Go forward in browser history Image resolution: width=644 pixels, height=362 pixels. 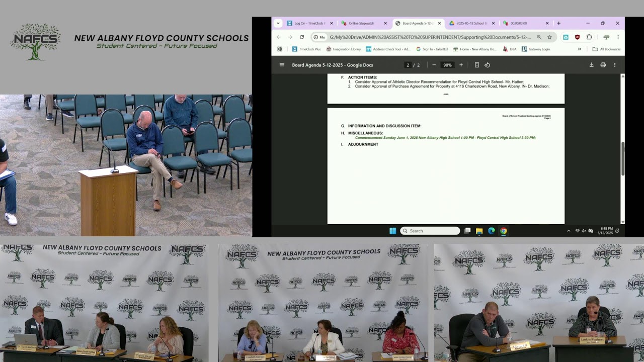[x=290, y=37]
